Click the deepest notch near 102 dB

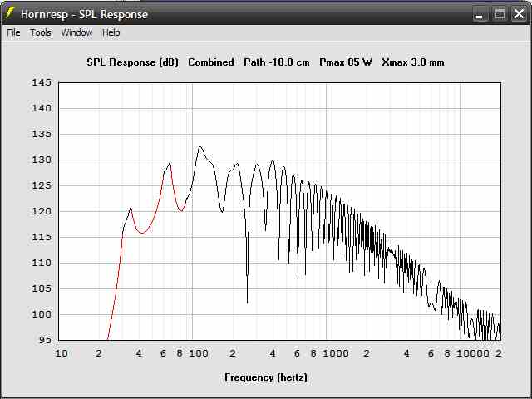click(248, 301)
